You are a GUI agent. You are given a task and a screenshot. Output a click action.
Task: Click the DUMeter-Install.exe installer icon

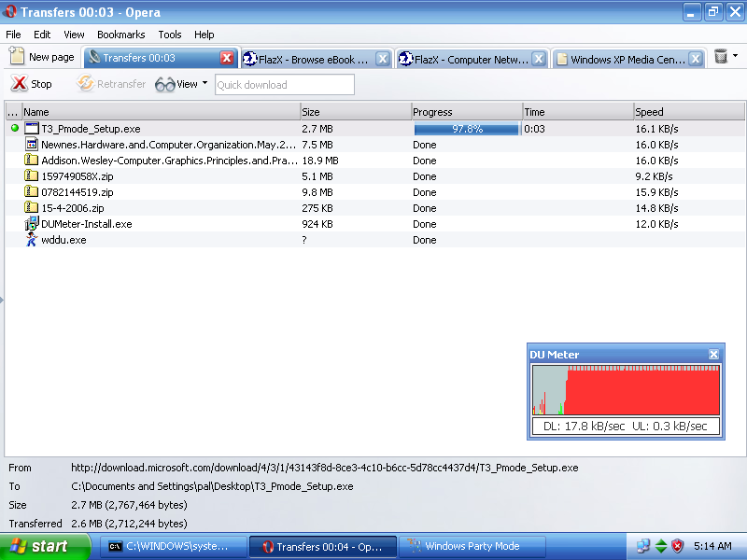[x=31, y=224]
